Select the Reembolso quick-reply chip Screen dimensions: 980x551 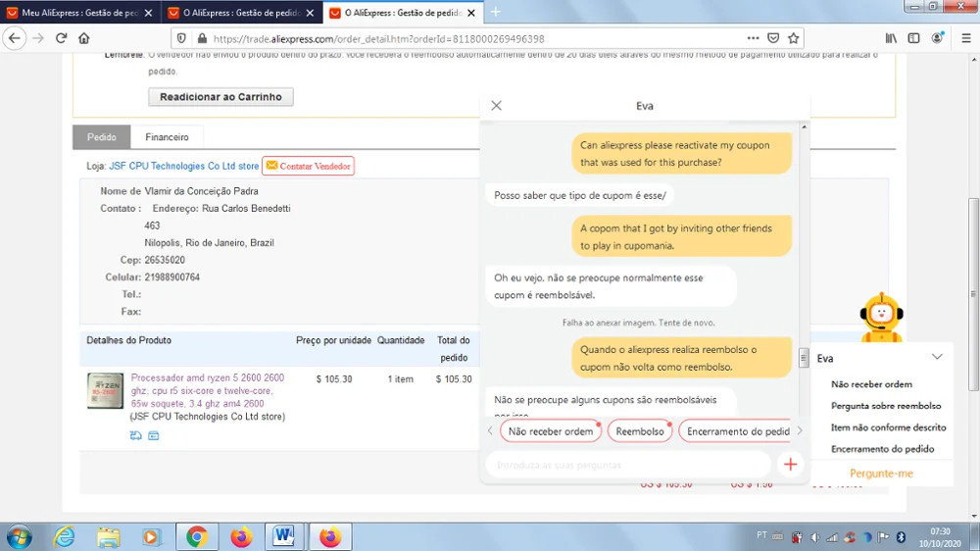tap(640, 431)
